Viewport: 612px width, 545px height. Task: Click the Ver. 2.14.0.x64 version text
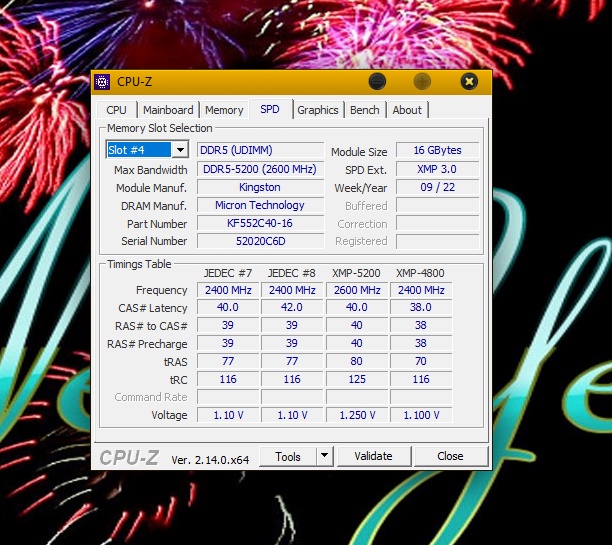210,460
